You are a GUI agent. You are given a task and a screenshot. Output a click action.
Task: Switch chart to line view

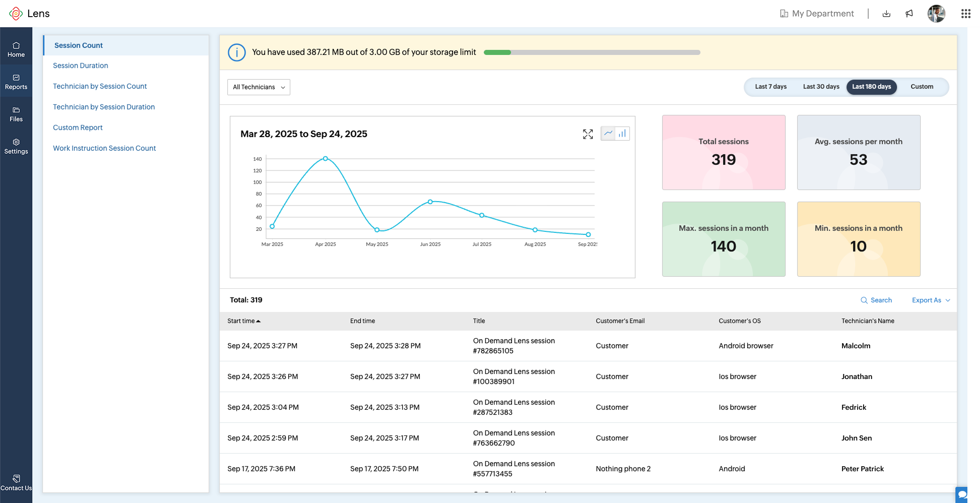tap(608, 134)
